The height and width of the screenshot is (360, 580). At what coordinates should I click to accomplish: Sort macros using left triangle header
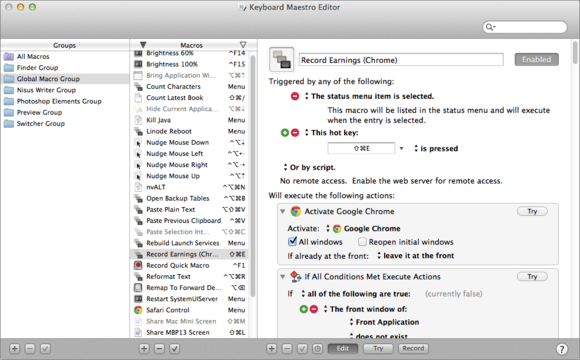[143, 45]
